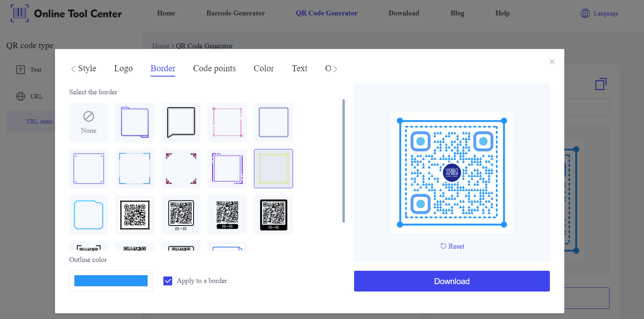The image size is (644, 319).
Task: Click the Download button
Action: tap(452, 281)
